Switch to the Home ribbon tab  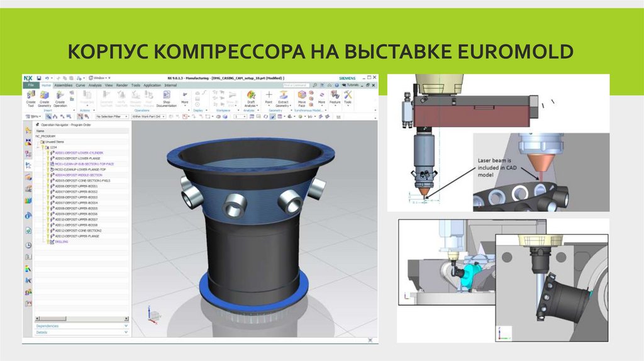click(x=46, y=86)
